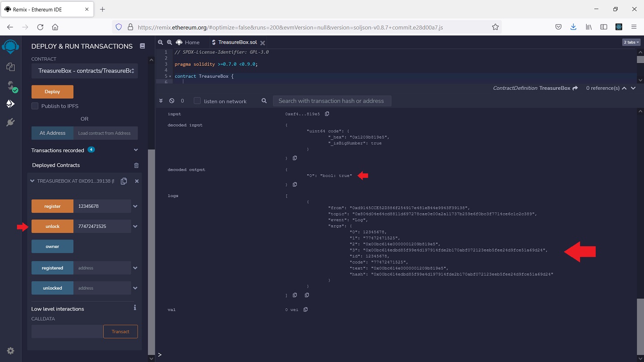
Task: Select the TreasureBox.sol editor tab
Action: point(237,42)
